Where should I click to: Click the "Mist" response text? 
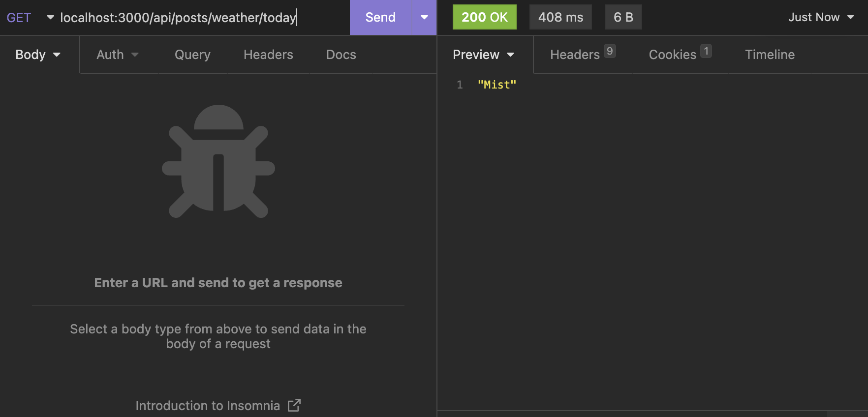[x=497, y=85]
